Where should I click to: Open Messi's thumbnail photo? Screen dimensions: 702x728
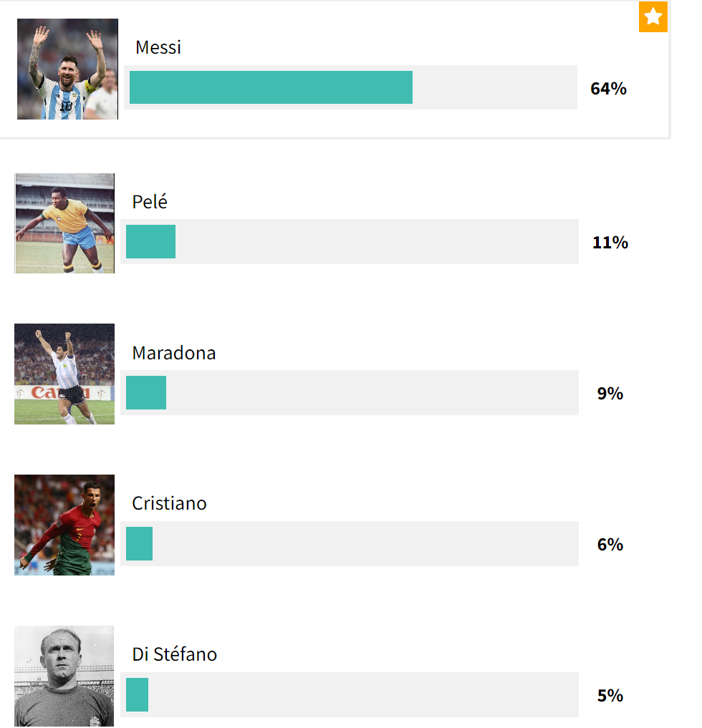[68, 69]
